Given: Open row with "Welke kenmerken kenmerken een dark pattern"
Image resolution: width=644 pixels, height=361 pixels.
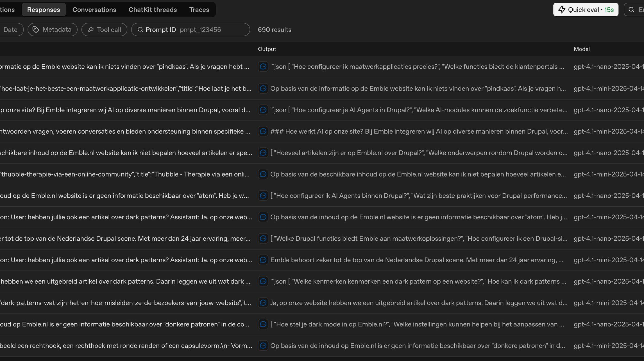Looking at the screenshot, I should point(418,281).
